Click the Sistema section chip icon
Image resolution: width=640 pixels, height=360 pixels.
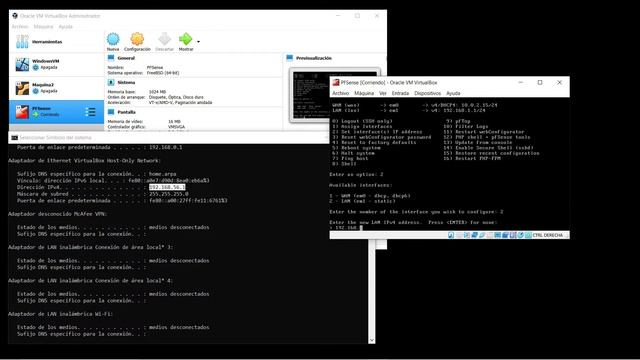tap(111, 82)
